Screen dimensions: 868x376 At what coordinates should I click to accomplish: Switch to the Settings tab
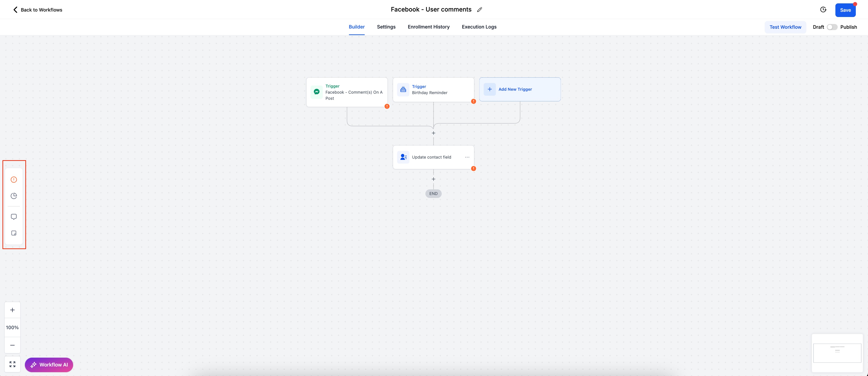click(x=386, y=27)
